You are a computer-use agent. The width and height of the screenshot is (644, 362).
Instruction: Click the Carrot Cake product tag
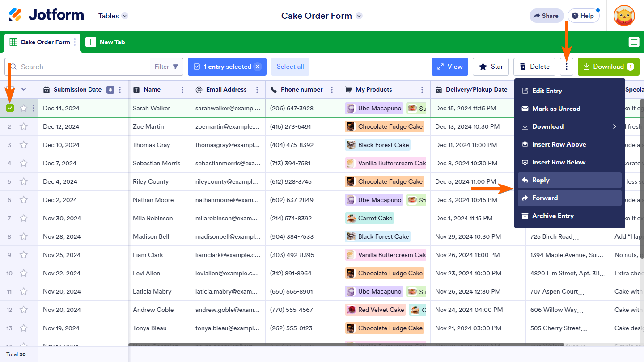pyautogui.click(x=369, y=218)
